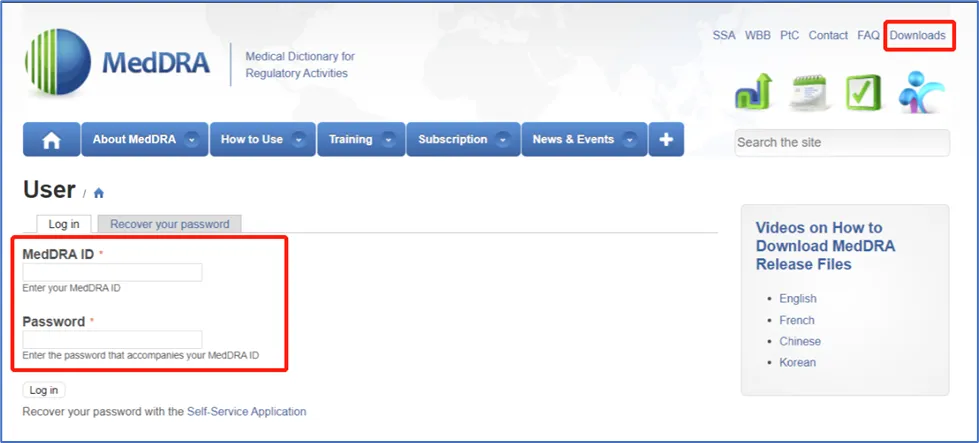The height and width of the screenshot is (443, 979).
Task: Click the blue person figure icon
Action: pyautogui.click(x=920, y=92)
